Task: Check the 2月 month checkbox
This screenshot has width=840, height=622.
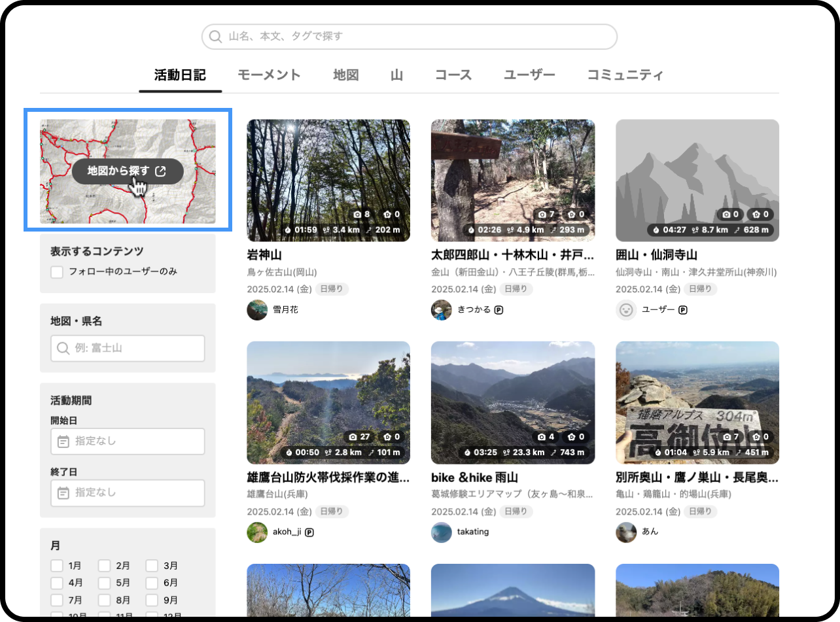Action: point(105,566)
